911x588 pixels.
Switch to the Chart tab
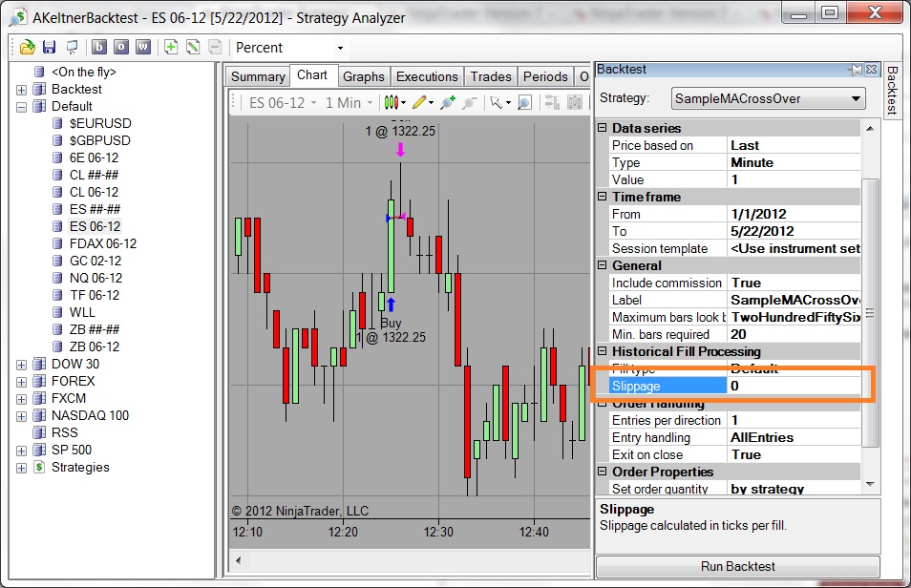point(312,75)
